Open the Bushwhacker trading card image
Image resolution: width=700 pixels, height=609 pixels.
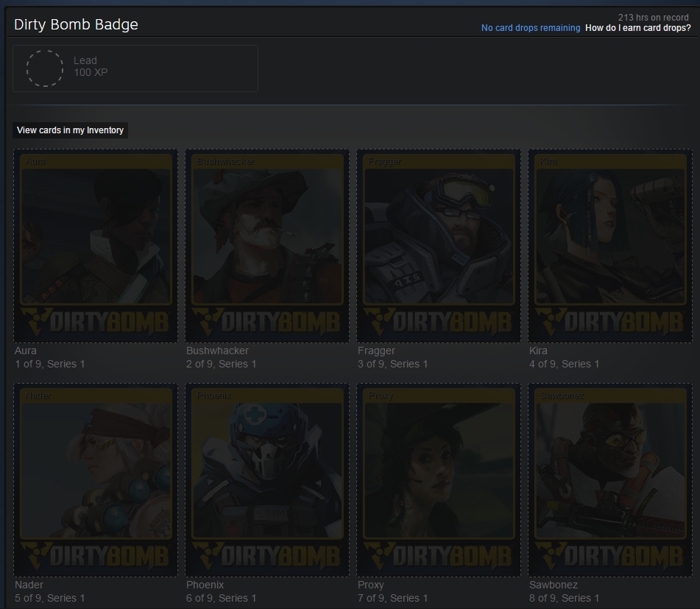pos(267,246)
